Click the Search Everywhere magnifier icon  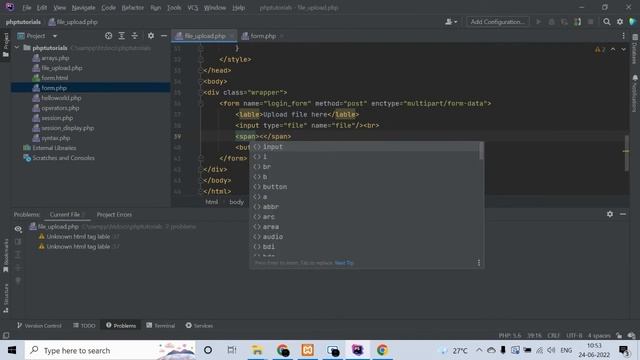(607, 22)
